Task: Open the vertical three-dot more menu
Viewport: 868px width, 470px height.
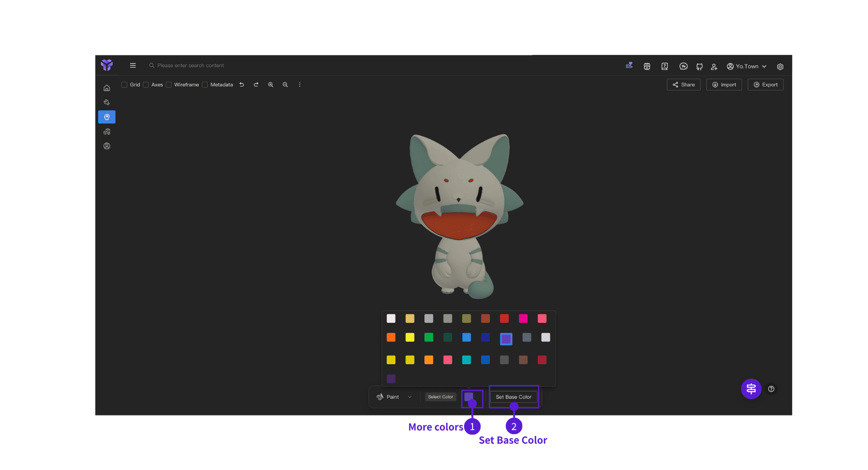Action: (x=299, y=84)
